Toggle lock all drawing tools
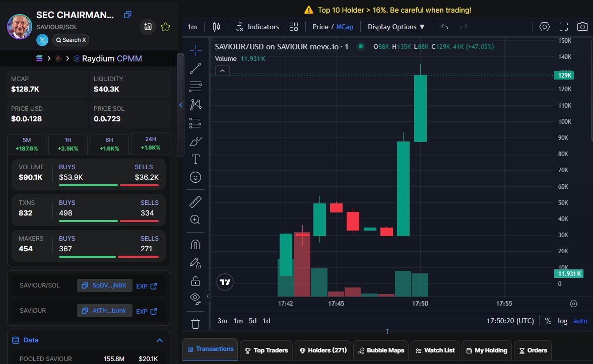The width and height of the screenshot is (593, 364). tap(195, 281)
